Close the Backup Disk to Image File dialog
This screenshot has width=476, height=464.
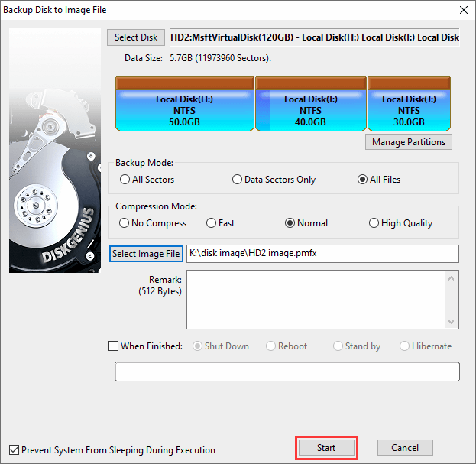pos(461,10)
